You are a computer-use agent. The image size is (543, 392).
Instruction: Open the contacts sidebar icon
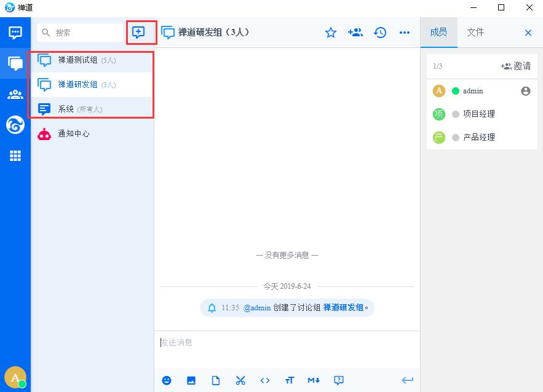click(15, 95)
